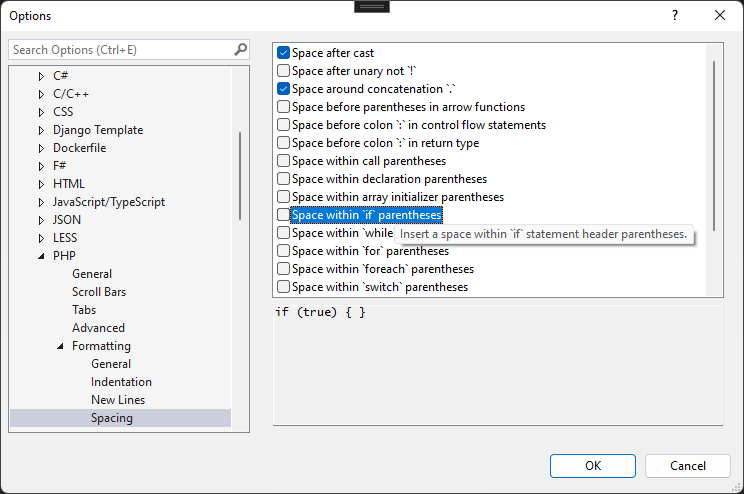
Task: Collapse the Formatting subtree arrow
Action: tap(60, 346)
